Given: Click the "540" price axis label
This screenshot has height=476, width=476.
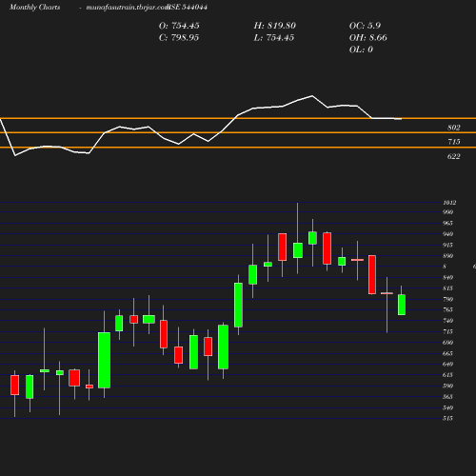Looking at the screenshot, I should (448, 407).
